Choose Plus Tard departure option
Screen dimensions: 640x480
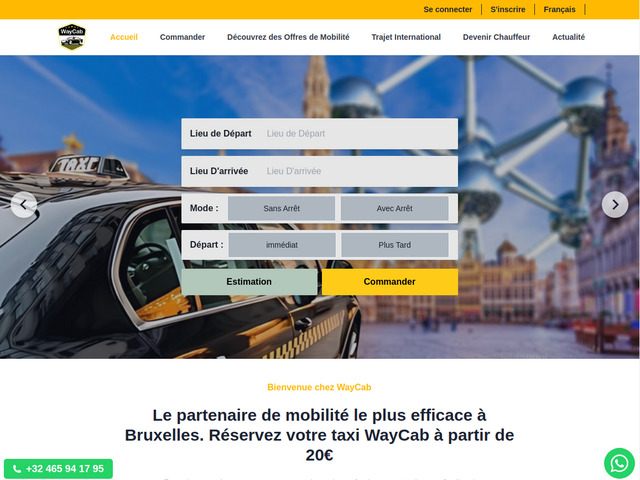click(394, 245)
